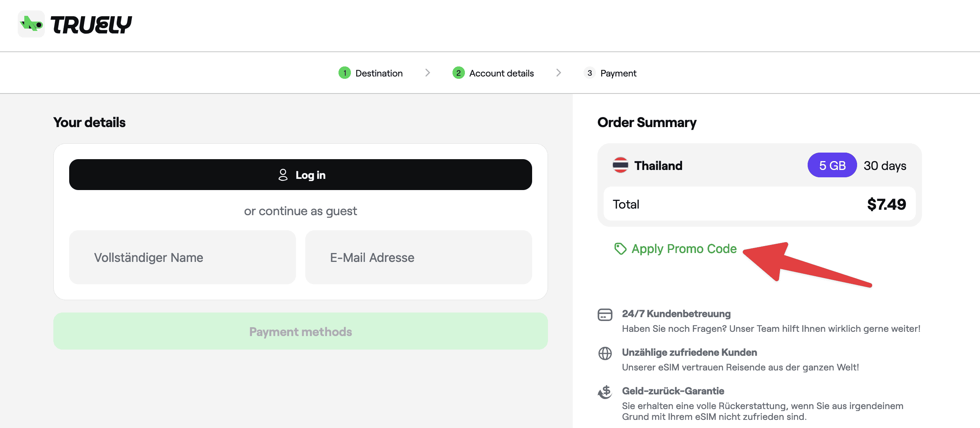
Task: Focus the E-Mail Adresse field
Action: [x=419, y=257]
